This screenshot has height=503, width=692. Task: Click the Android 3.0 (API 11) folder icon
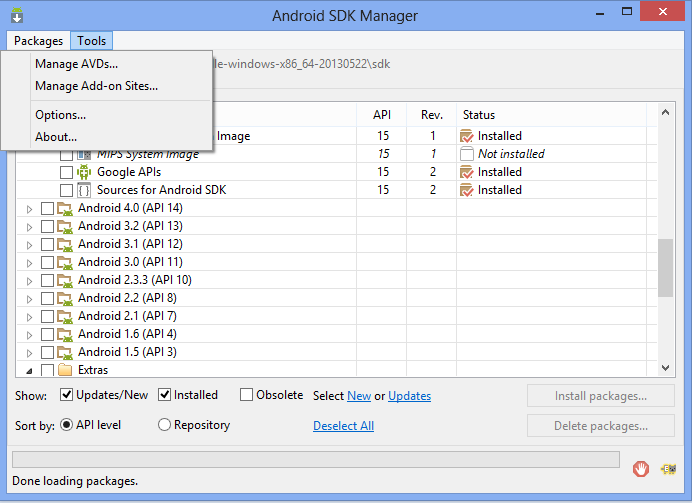click(65, 263)
